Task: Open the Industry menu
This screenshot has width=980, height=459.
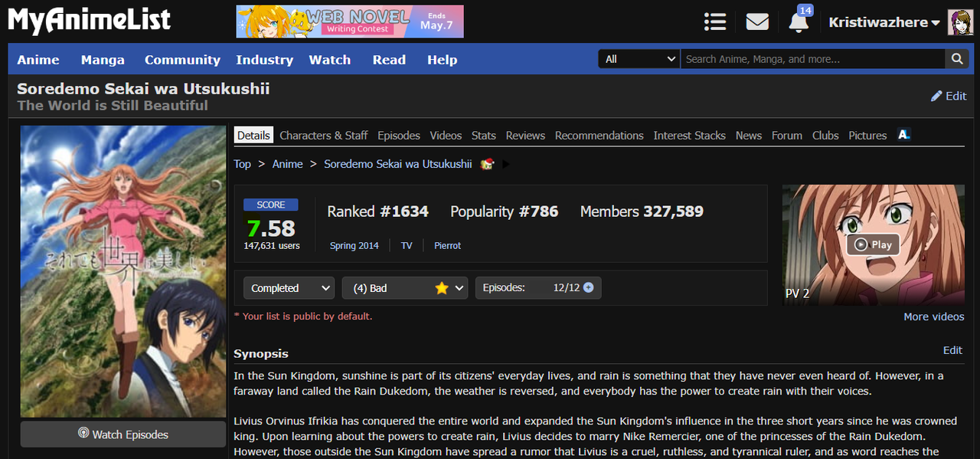Action: click(x=264, y=60)
